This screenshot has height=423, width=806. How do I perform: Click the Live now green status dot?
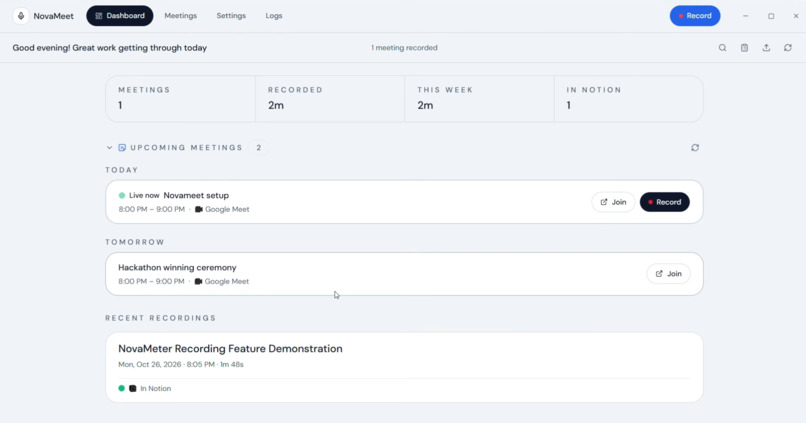(122, 195)
